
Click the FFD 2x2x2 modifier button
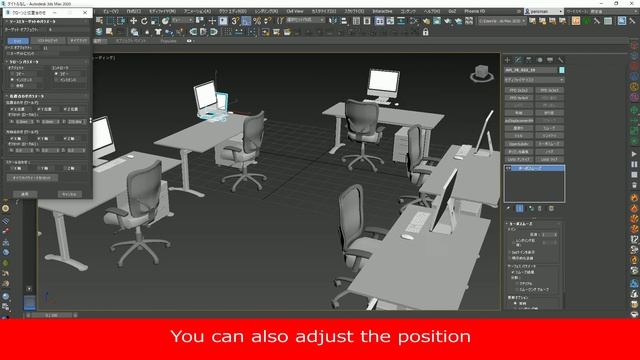pyautogui.click(x=519, y=90)
